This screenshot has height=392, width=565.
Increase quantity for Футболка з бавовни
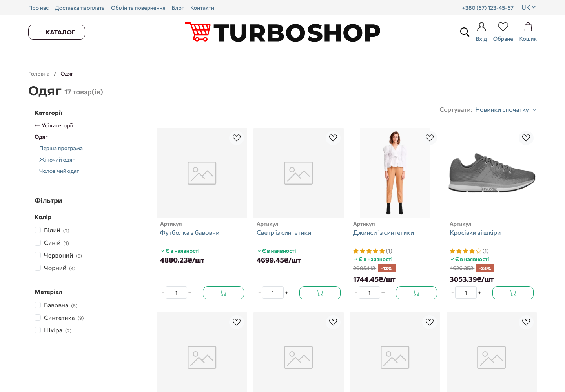[190, 293]
